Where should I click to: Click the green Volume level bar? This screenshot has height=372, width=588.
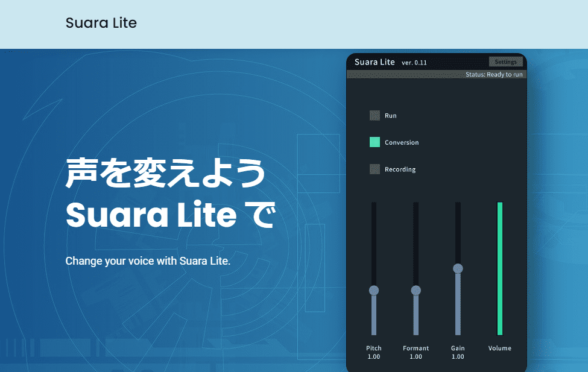(500, 268)
